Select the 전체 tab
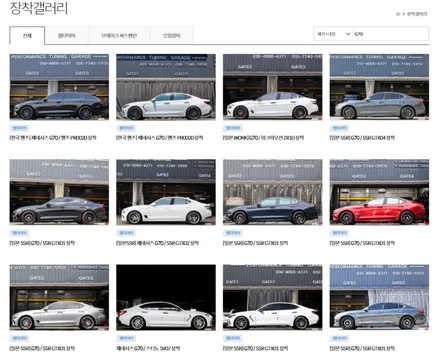The image size is (440, 360). point(27,36)
